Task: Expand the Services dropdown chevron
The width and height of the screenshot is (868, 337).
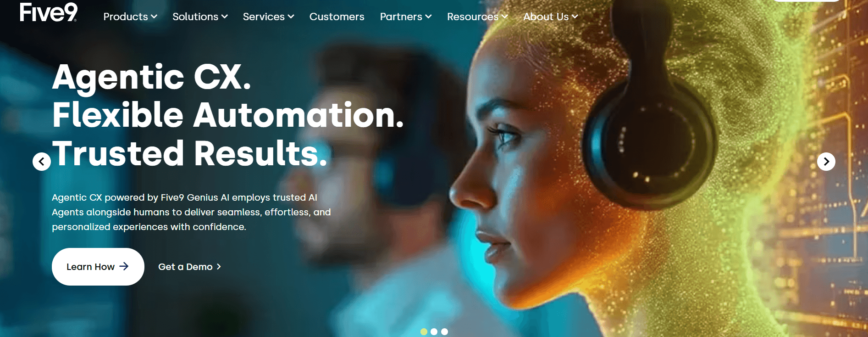Action: pos(291,17)
